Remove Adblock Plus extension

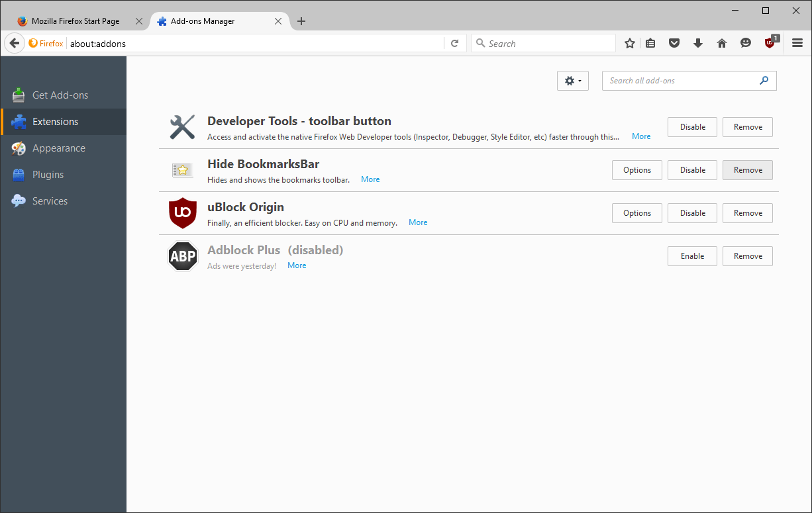[x=748, y=256]
